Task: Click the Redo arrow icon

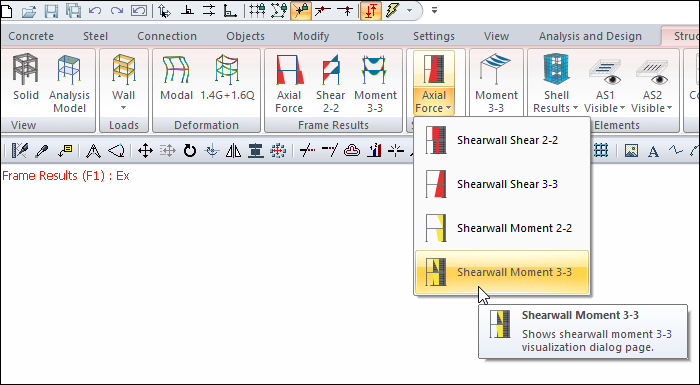Action: click(x=117, y=11)
